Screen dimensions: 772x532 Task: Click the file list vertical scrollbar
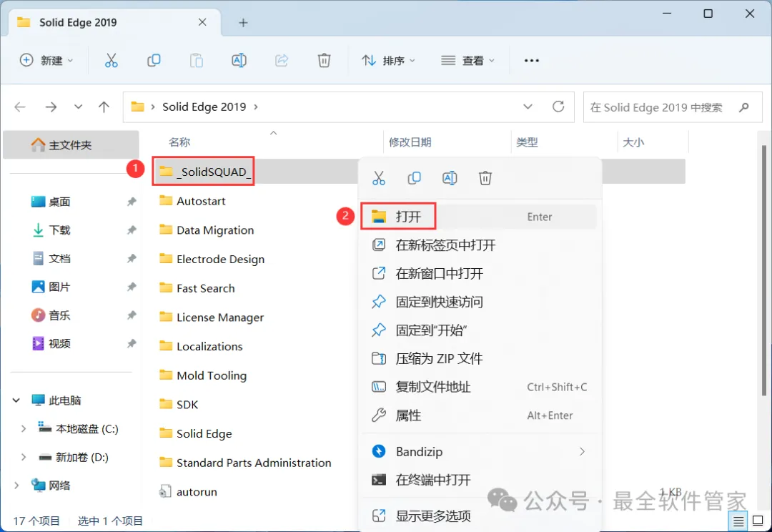click(x=764, y=270)
